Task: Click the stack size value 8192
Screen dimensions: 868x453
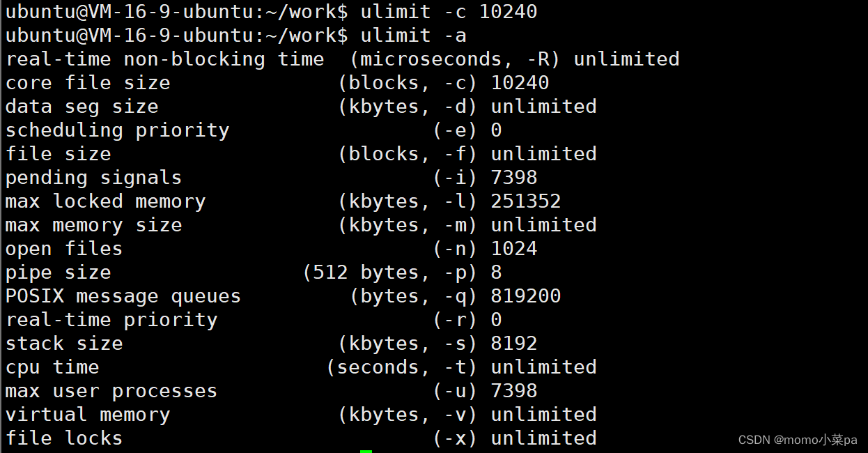Action: tap(514, 344)
